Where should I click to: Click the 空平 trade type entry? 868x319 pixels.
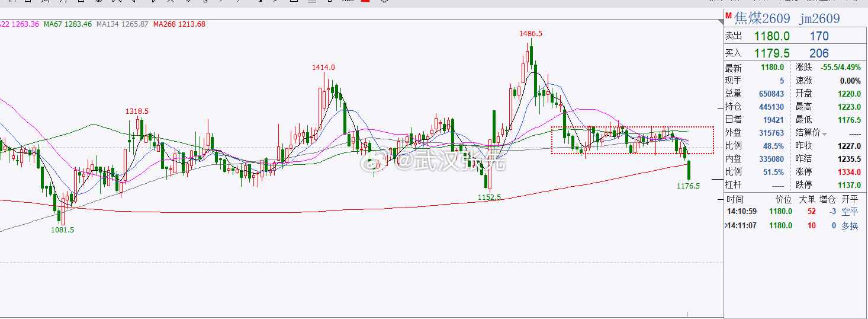pos(850,212)
